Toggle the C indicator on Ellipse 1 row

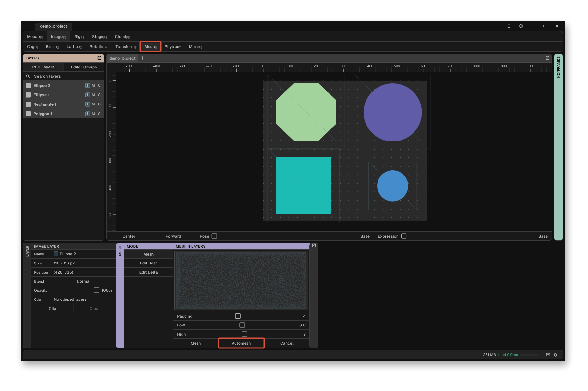[99, 95]
